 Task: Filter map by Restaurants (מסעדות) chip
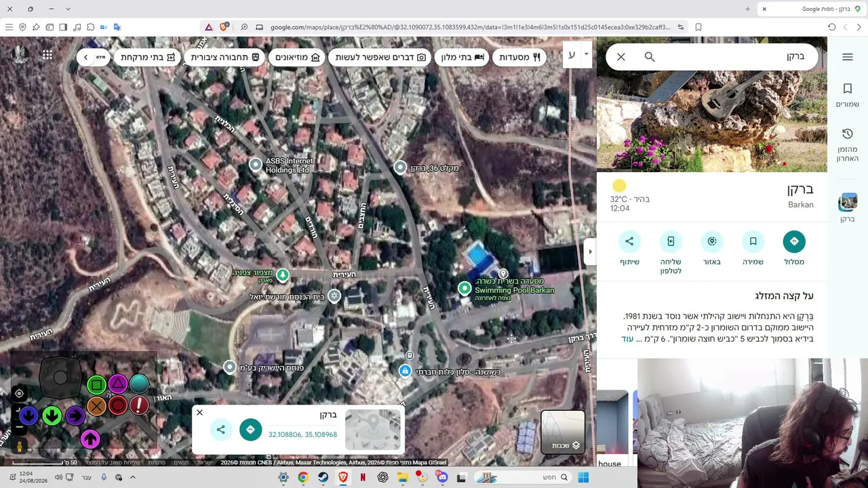coord(520,57)
